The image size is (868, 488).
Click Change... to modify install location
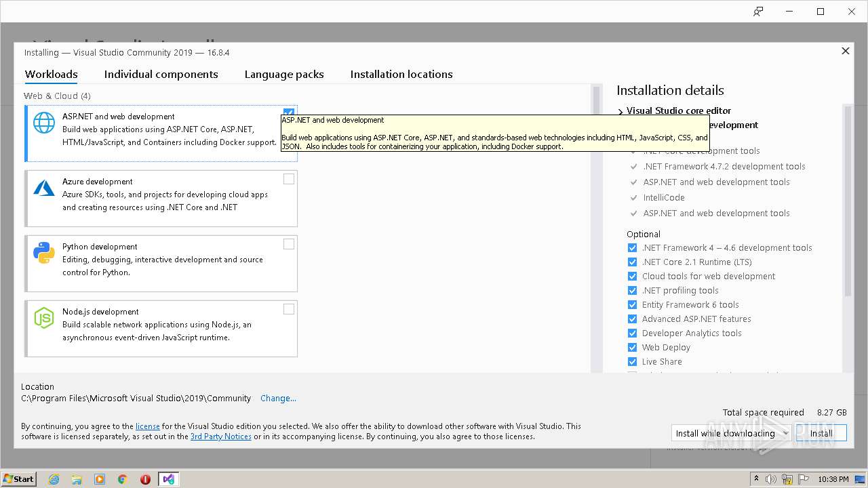coord(278,399)
